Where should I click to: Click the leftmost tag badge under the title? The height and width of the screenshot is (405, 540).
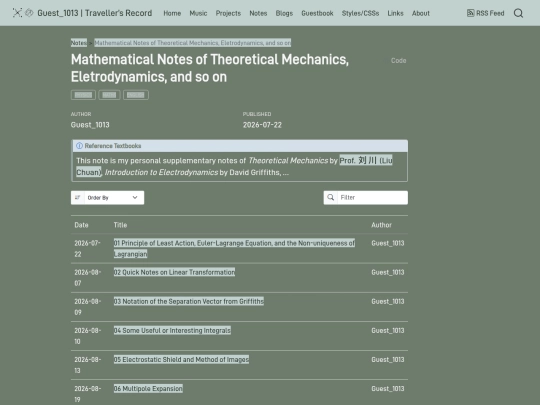pos(83,95)
